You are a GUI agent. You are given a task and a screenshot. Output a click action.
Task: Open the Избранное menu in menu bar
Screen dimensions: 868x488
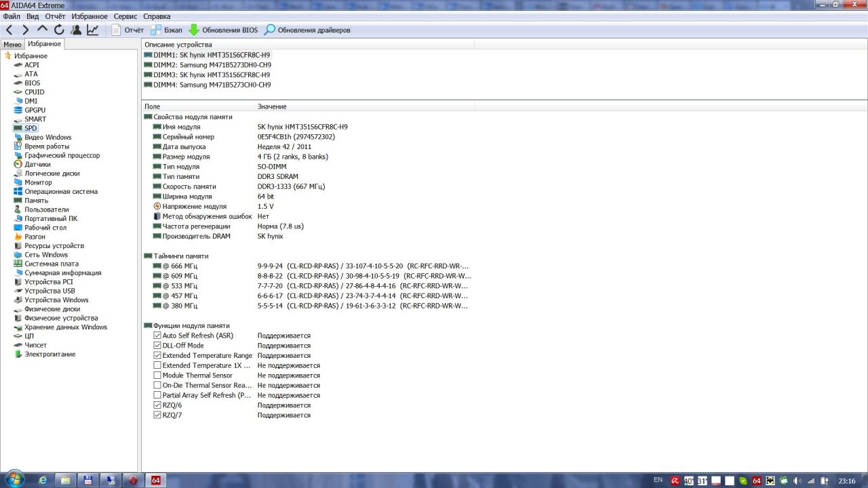[x=90, y=16]
